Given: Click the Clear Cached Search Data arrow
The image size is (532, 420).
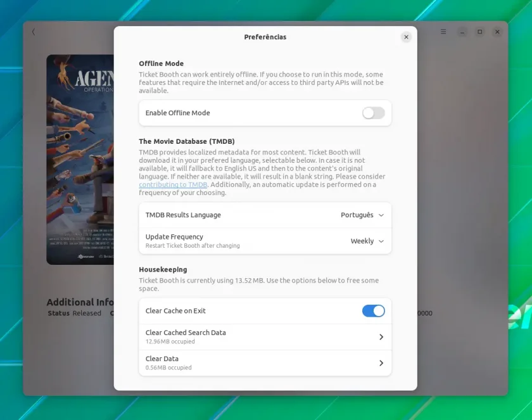Looking at the screenshot, I should 381,337.
